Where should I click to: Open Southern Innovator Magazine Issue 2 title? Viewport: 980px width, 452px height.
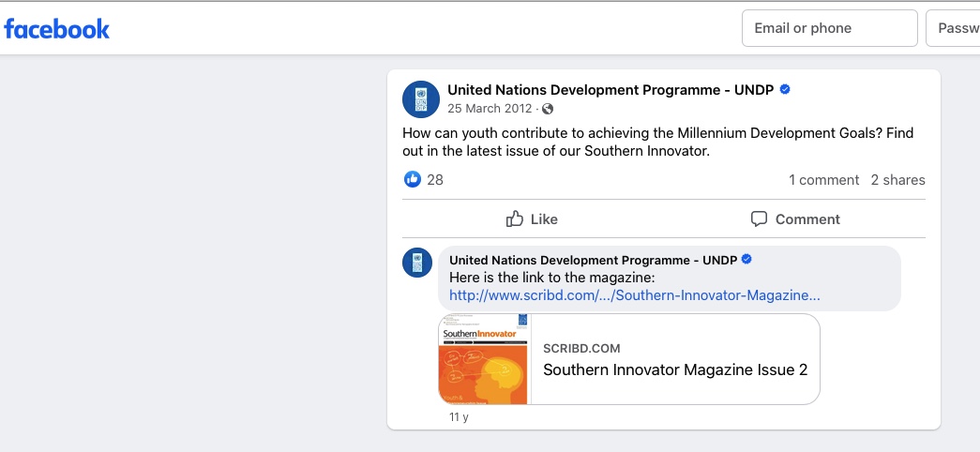click(x=675, y=369)
